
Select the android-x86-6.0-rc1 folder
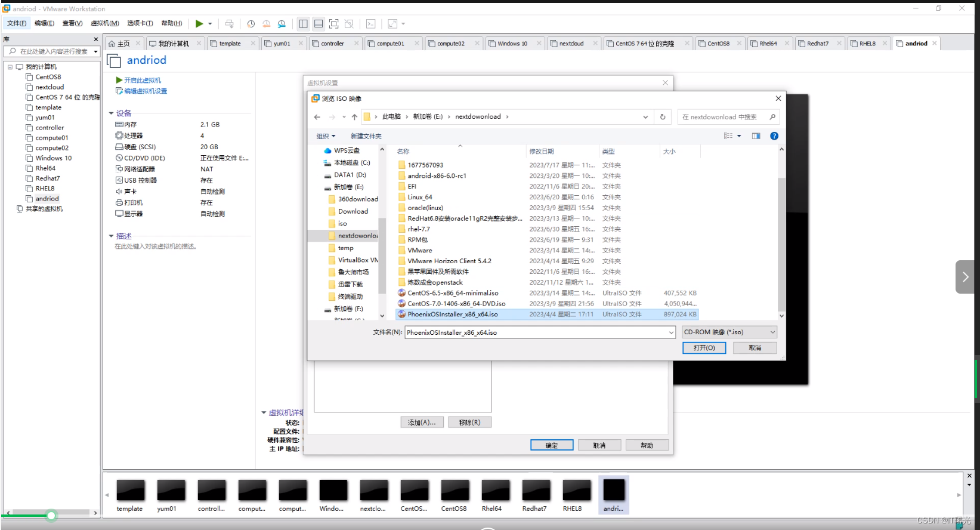[437, 176]
